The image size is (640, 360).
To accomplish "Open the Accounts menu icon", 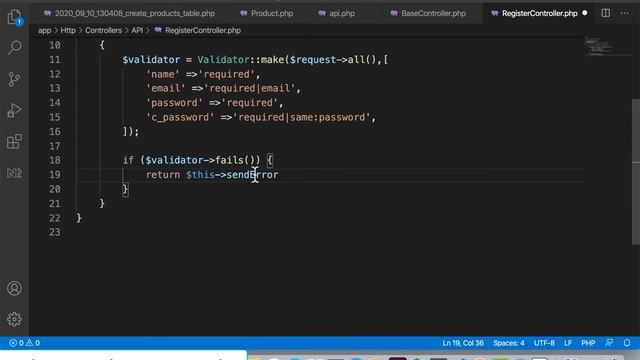I will [14, 288].
